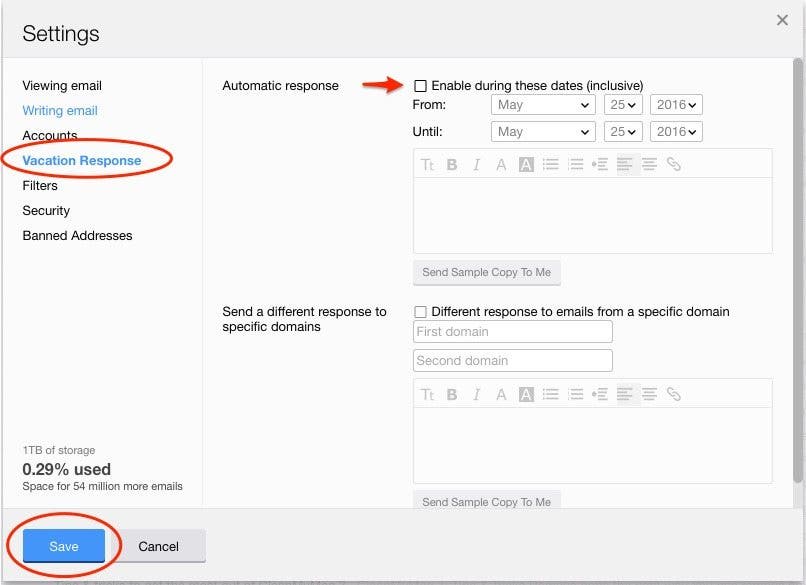Screen dimensions: 806x585
Task: Enable automatic response during these dates
Action: click(x=420, y=86)
